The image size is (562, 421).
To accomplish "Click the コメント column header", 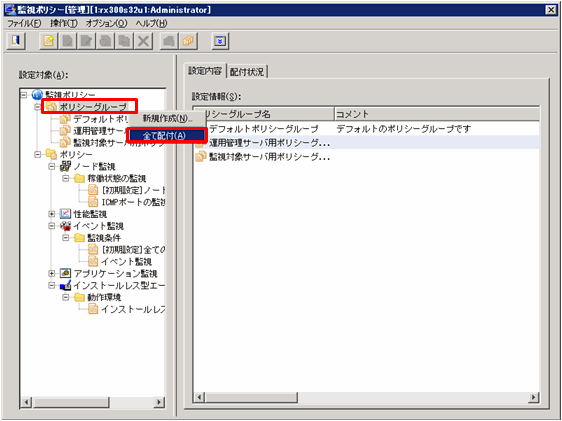I will coord(437,114).
